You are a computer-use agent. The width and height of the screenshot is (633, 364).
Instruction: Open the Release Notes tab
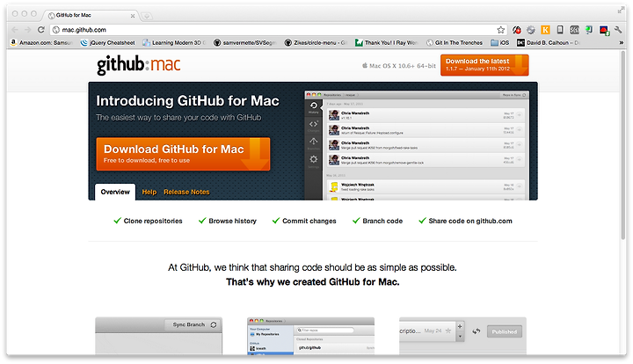tap(186, 192)
